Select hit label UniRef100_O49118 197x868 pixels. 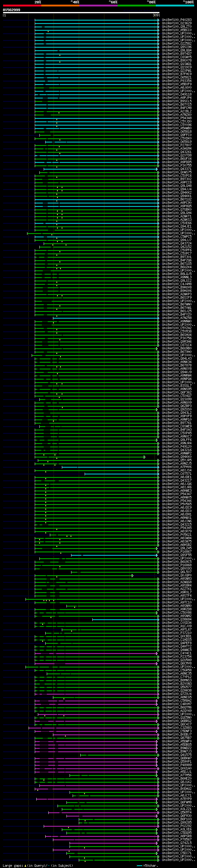tap(177, 94)
